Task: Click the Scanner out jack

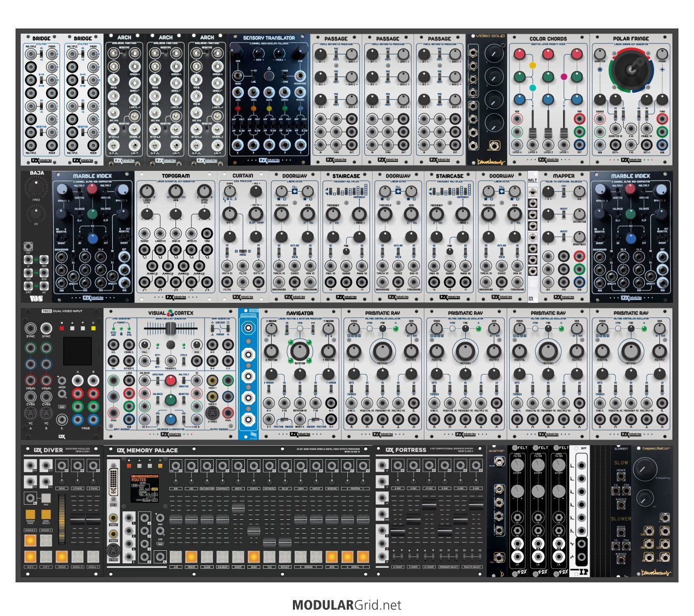Action: 499,558
